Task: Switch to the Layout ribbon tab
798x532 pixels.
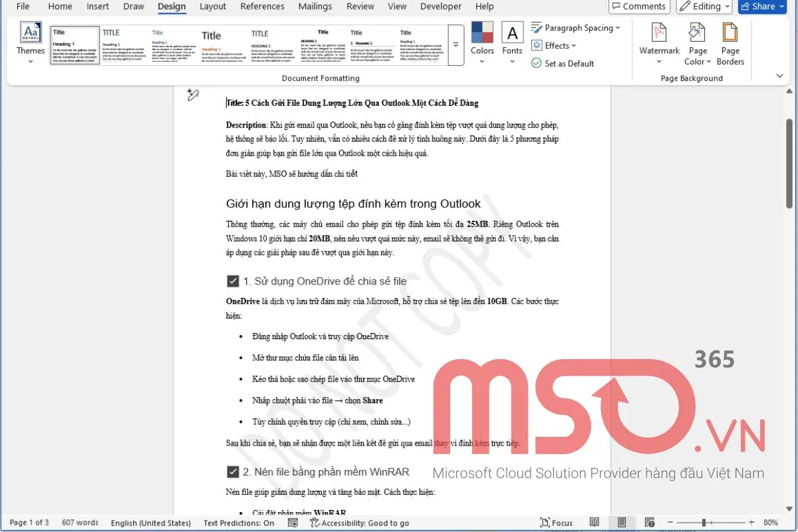Action: point(212,6)
